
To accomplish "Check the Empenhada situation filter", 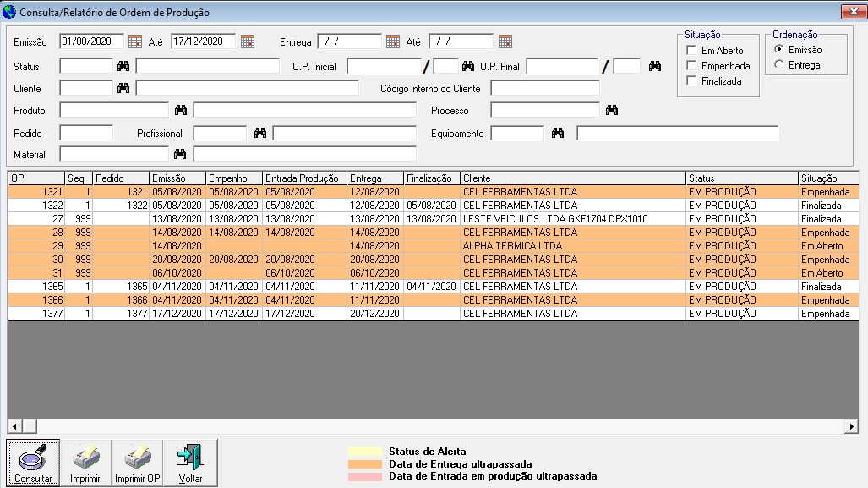I will 692,66.
